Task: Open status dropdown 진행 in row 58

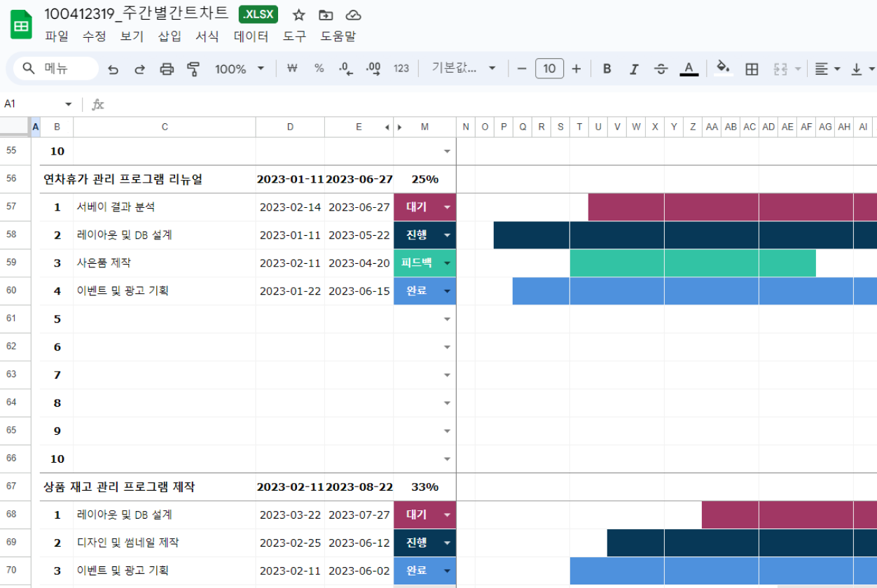Action: 447,235
